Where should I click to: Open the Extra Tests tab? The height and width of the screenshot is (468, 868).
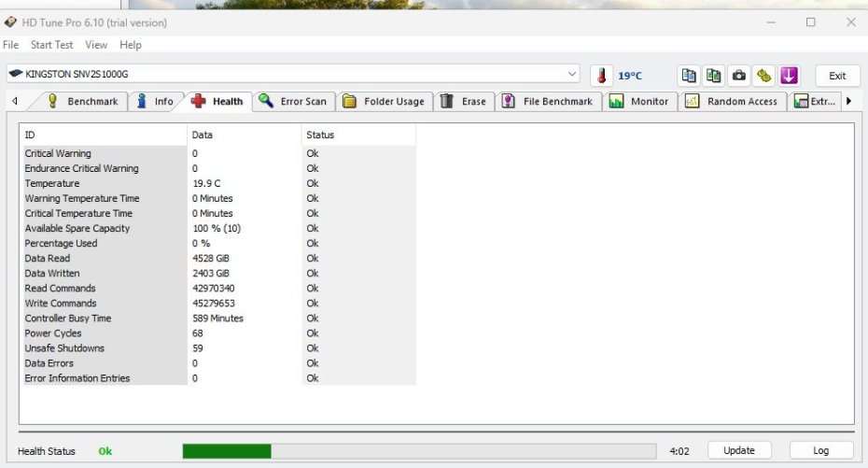[814, 102]
